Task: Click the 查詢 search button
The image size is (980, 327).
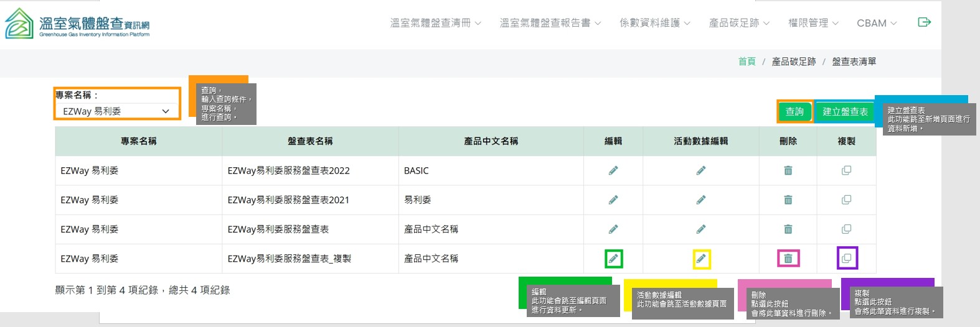Action: [x=794, y=112]
